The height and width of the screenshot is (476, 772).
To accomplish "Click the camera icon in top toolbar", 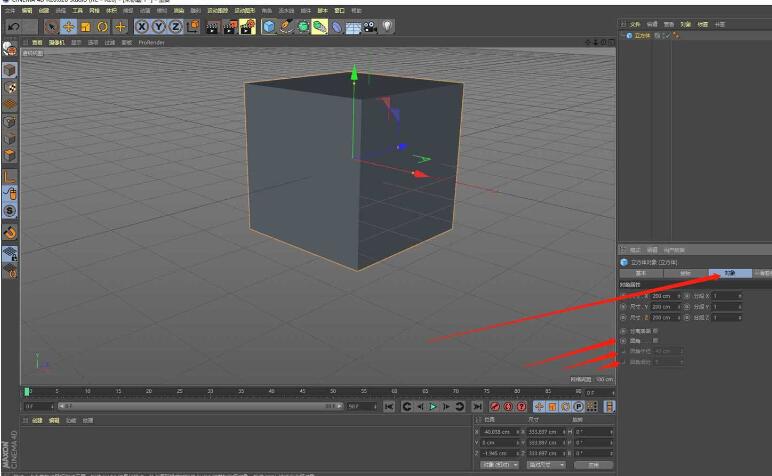I will click(370, 27).
